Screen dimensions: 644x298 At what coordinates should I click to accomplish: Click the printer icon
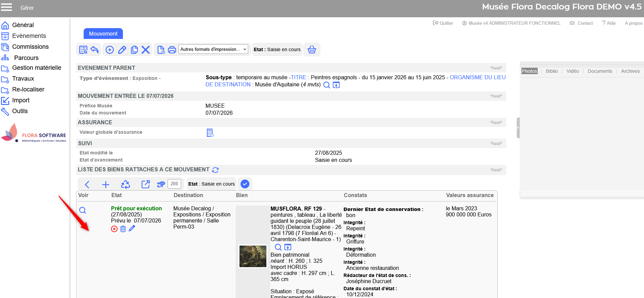[x=172, y=50]
